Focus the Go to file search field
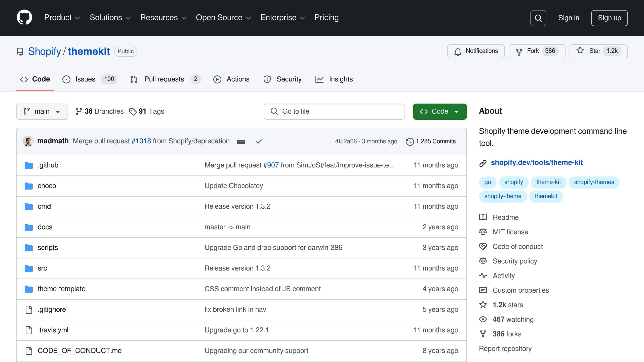 pyautogui.click(x=334, y=112)
